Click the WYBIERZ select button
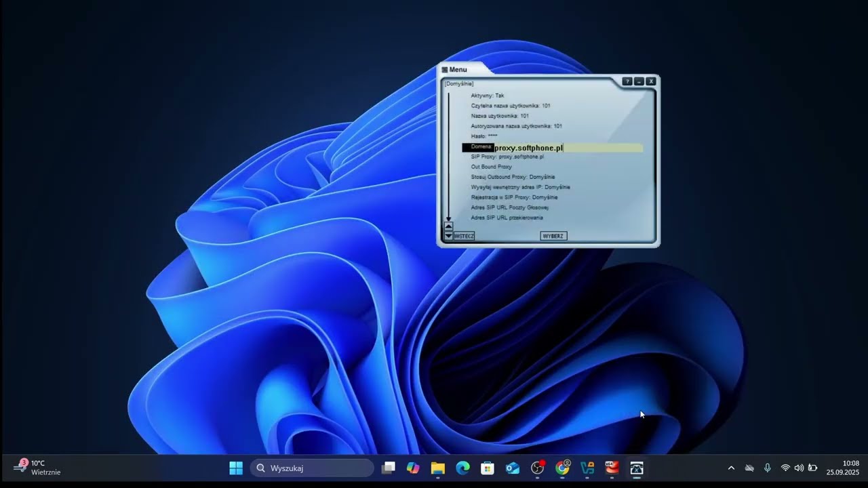This screenshot has width=868, height=488. (x=553, y=236)
